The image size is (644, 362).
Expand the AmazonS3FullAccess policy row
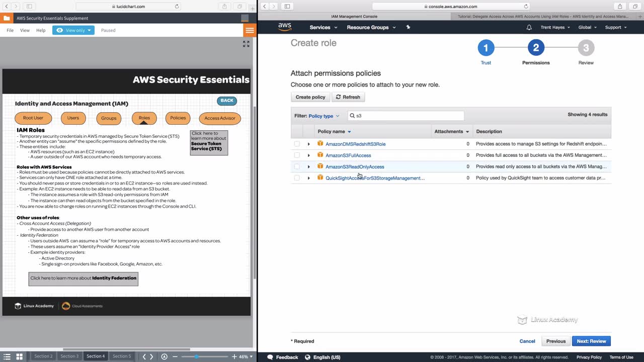309,155
